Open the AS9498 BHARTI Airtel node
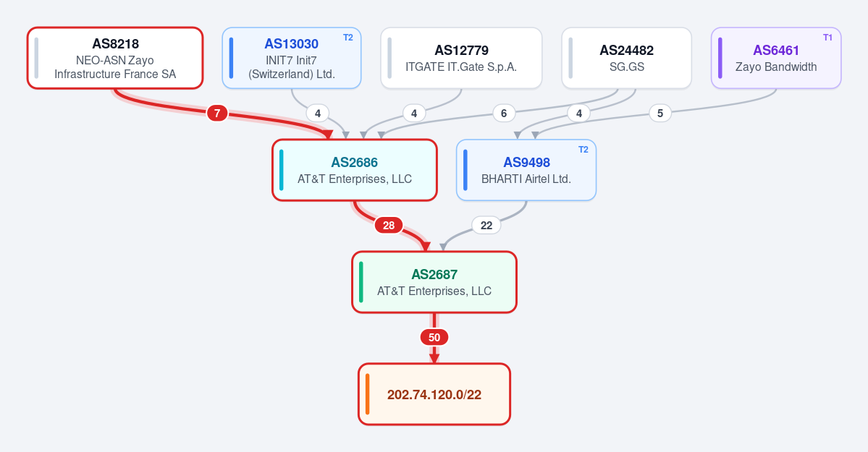 [526, 170]
